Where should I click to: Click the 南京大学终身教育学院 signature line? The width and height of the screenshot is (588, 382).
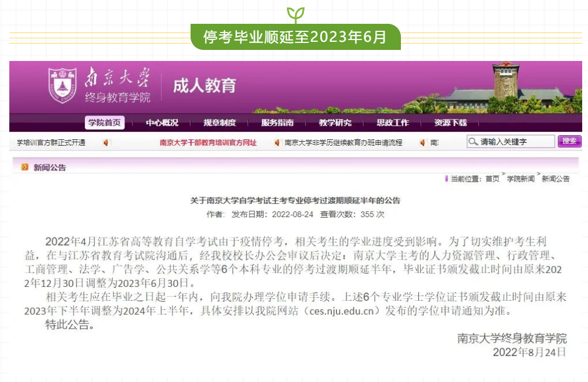(512, 338)
